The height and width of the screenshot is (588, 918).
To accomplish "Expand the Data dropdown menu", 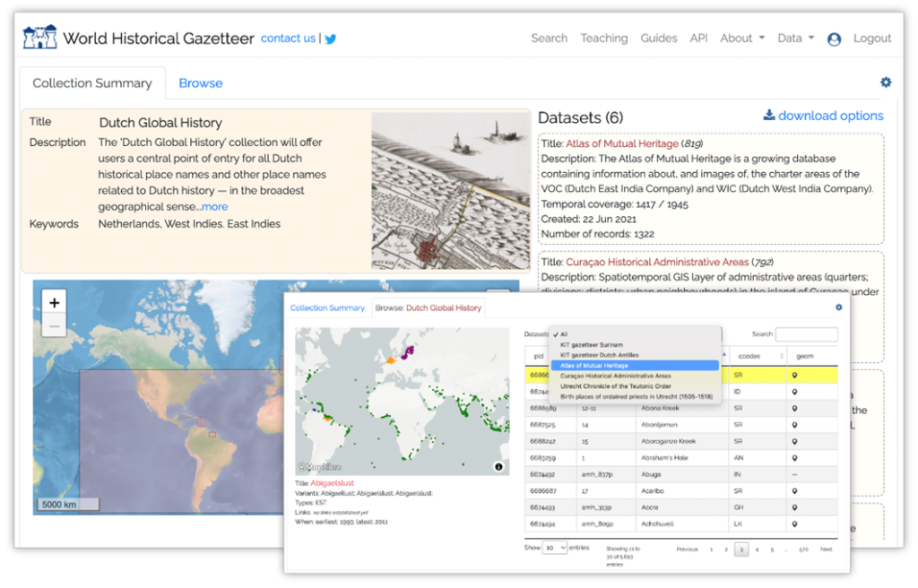I will tap(796, 38).
